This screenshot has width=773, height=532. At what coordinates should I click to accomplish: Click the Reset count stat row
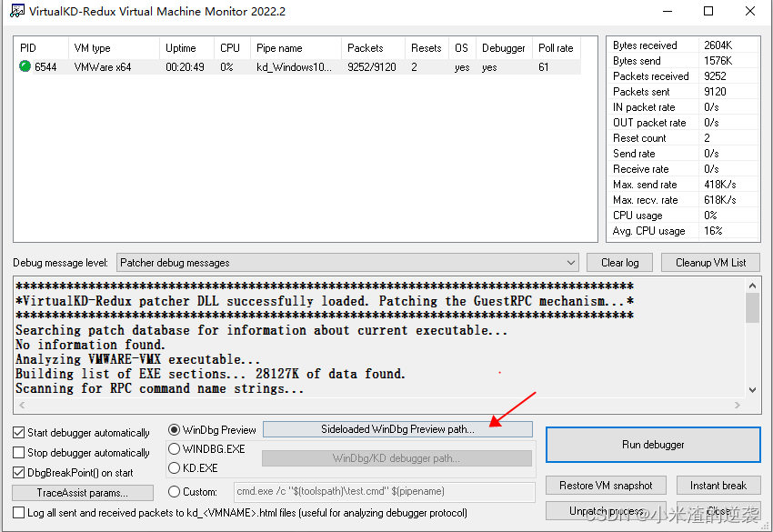(x=683, y=138)
